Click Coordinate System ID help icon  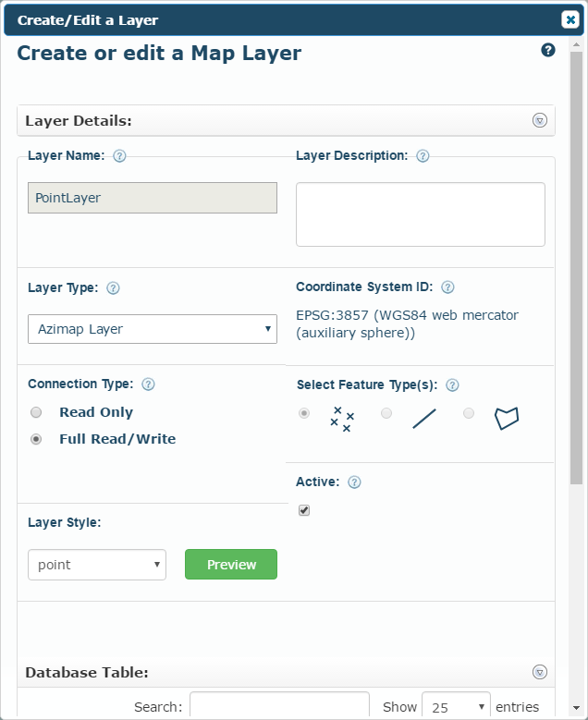coord(447,287)
